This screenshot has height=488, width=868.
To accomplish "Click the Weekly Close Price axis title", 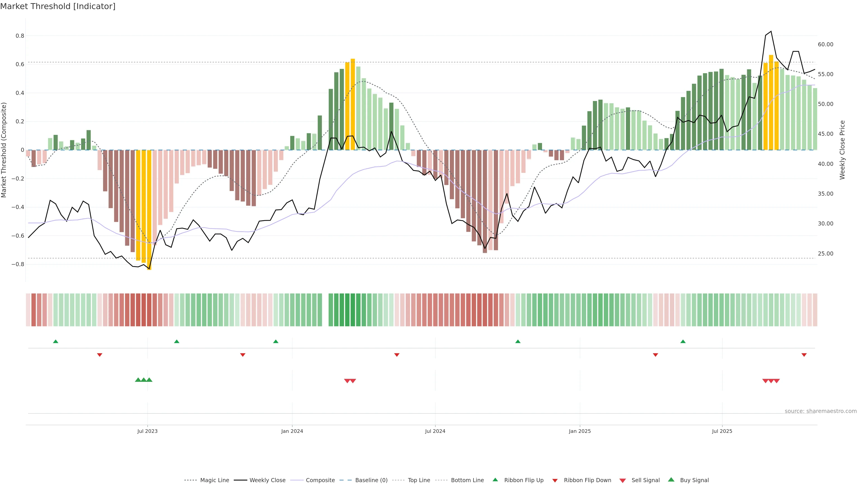I will point(842,150).
